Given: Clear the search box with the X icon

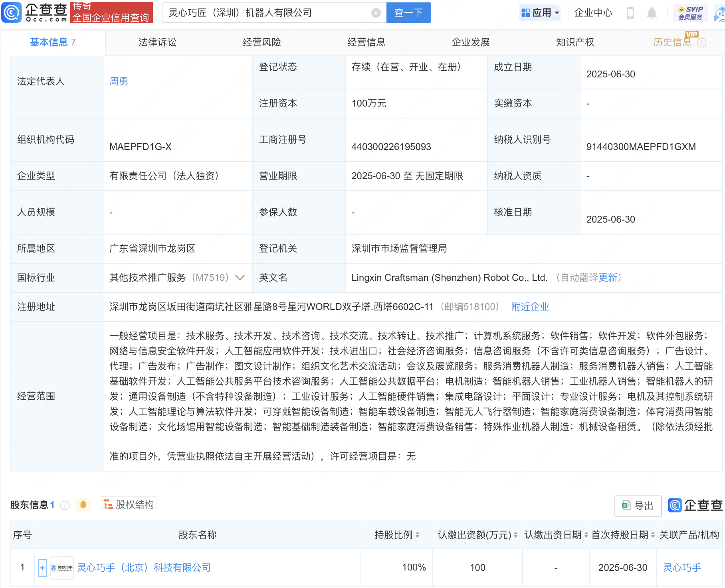Looking at the screenshot, I should 376,13.
